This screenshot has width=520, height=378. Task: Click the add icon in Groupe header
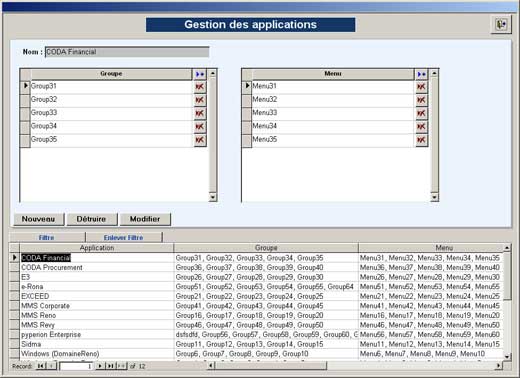200,74
